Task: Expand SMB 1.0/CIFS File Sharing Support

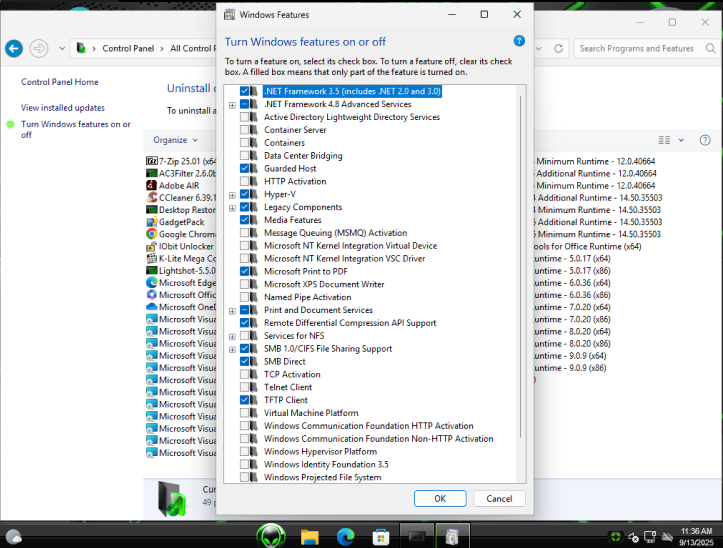Action: click(x=232, y=350)
